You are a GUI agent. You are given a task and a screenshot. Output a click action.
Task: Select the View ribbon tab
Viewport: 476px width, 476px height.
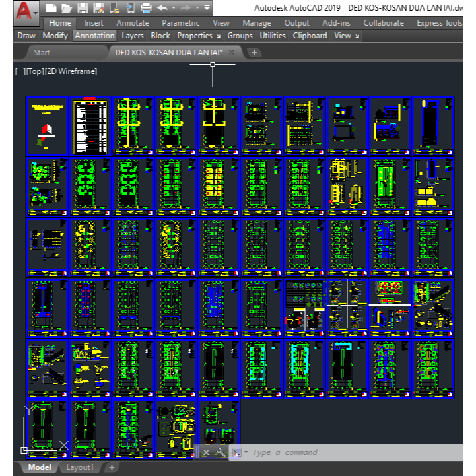click(221, 23)
